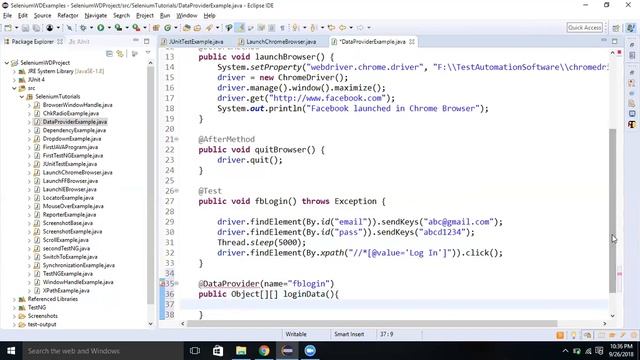Image resolution: width=640 pixels, height=360 pixels.
Task: Click the New file toolbar icon
Action: pos(8,28)
